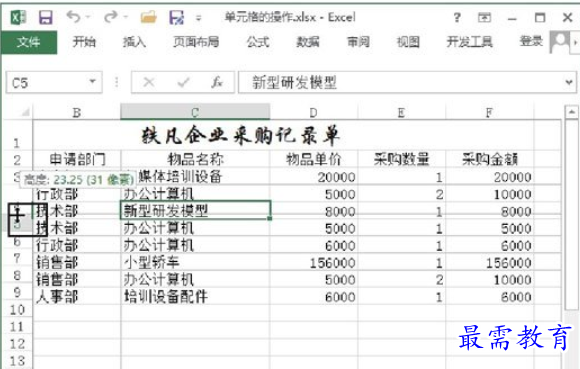This screenshot has width=580, height=369.
Task: Switch to the 审阅 tab
Action: [358, 42]
